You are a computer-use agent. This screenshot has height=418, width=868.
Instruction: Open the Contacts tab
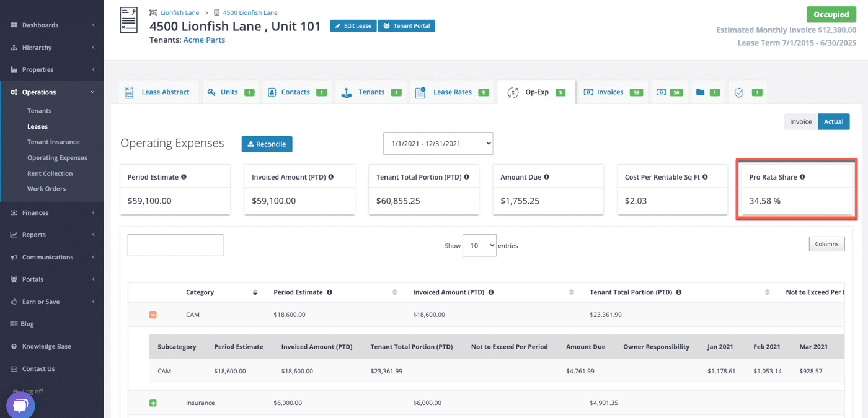[296, 92]
